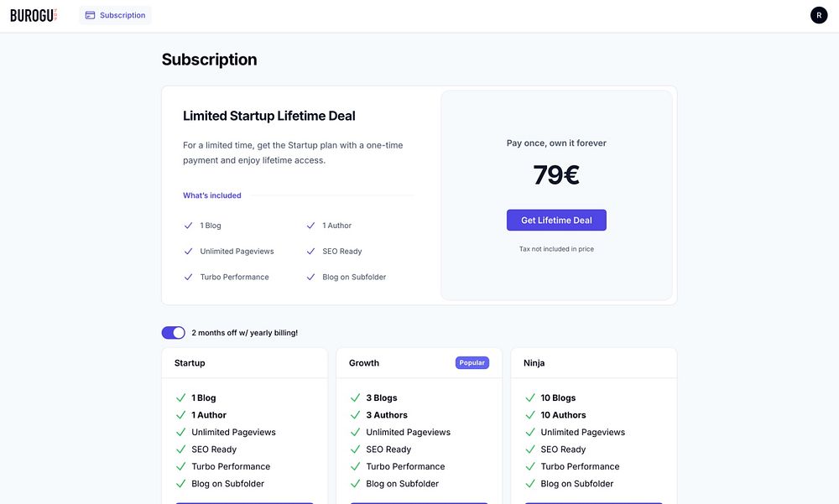The height and width of the screenshot is (504, 839).
Task: Click checkmark beside lifetime SEO Ready
Action: [x=310, y=252]
